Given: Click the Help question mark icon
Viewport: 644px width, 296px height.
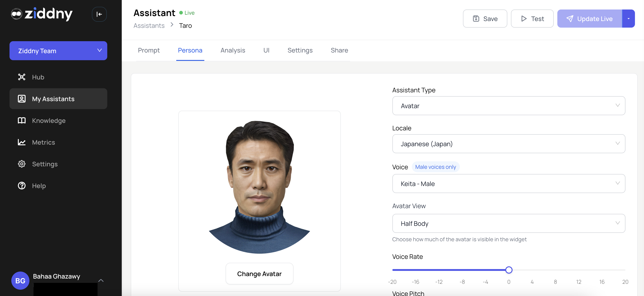Looking at the screenshot, I should [22, 186].
